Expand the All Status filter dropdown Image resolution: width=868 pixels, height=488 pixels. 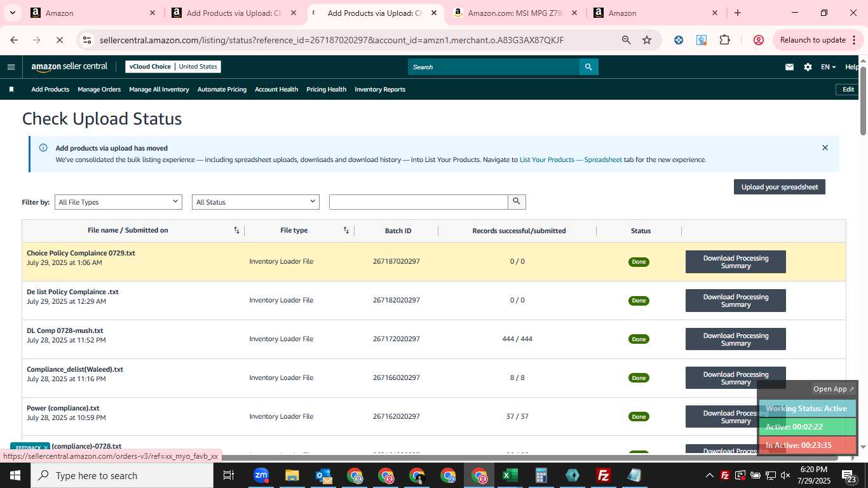[255, 202]
